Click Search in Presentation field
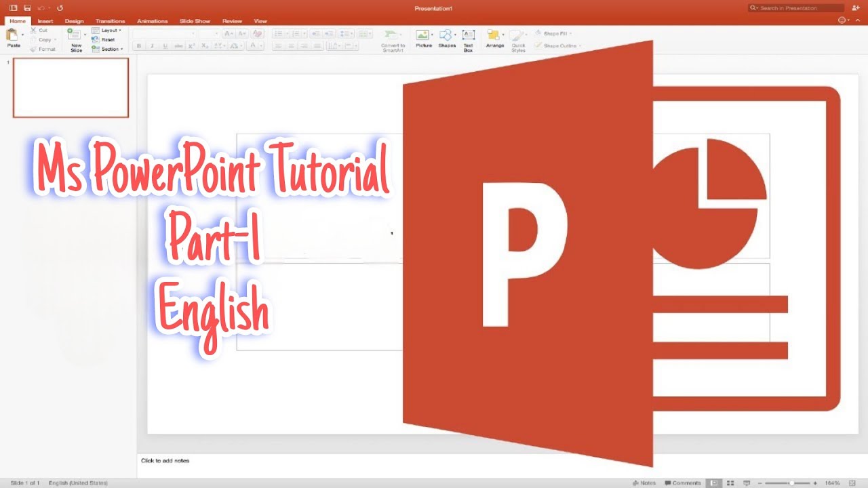The height and width of the screenshot is (488, 868). (x=796, y=8)
